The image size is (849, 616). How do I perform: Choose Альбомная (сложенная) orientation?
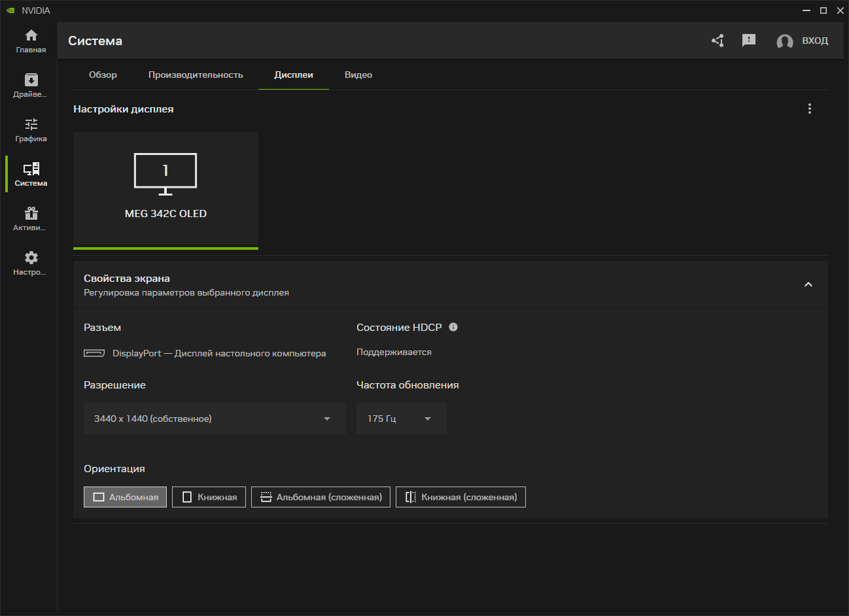click(x=321, y=497)
